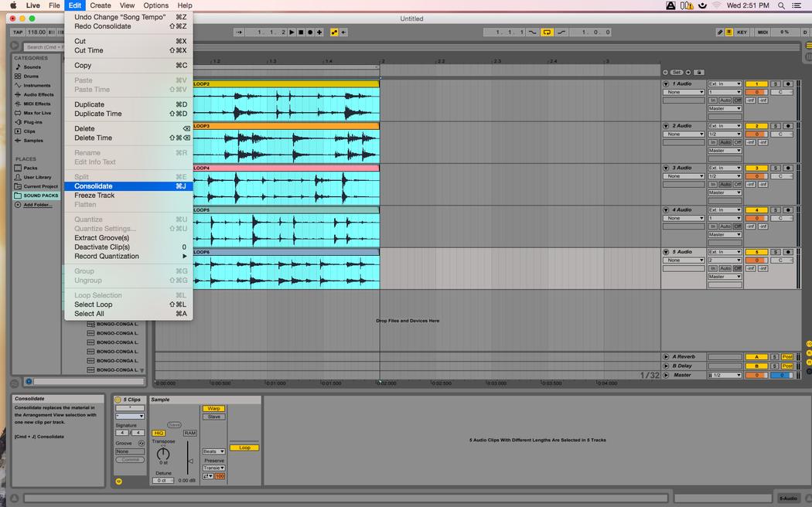Toggle Computer MIDI Keyboard button
The width and height of the screenshot is (812, 507).
[729, 32]
